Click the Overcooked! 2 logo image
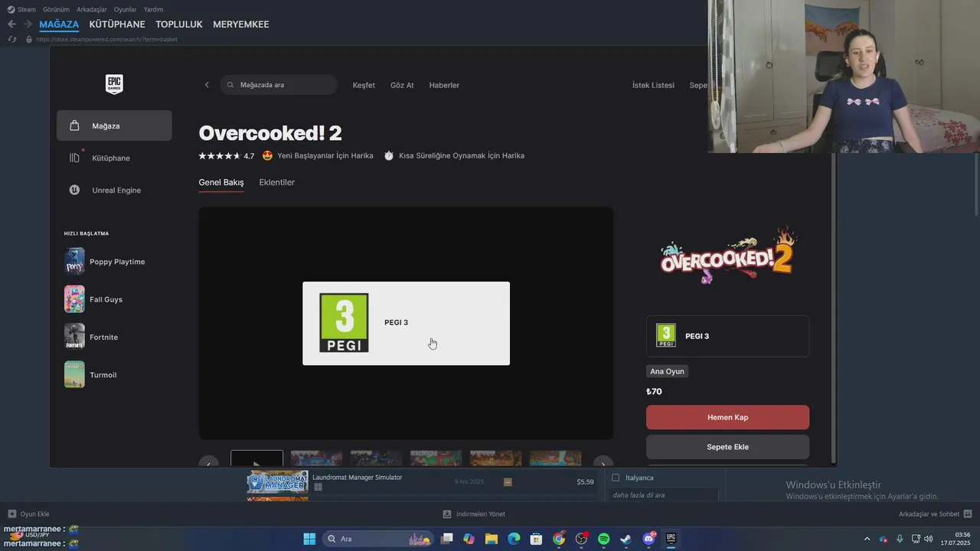980x551 pixels. pos(727,255)
